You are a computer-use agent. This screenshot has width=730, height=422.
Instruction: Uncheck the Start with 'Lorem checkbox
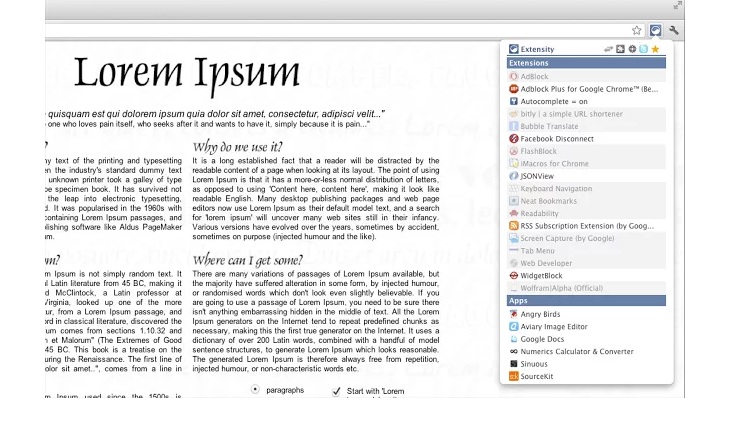336,391
